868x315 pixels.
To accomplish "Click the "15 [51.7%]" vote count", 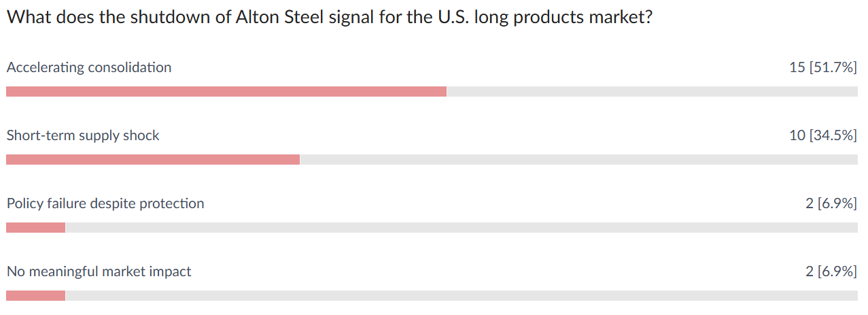I will [822, 67].
